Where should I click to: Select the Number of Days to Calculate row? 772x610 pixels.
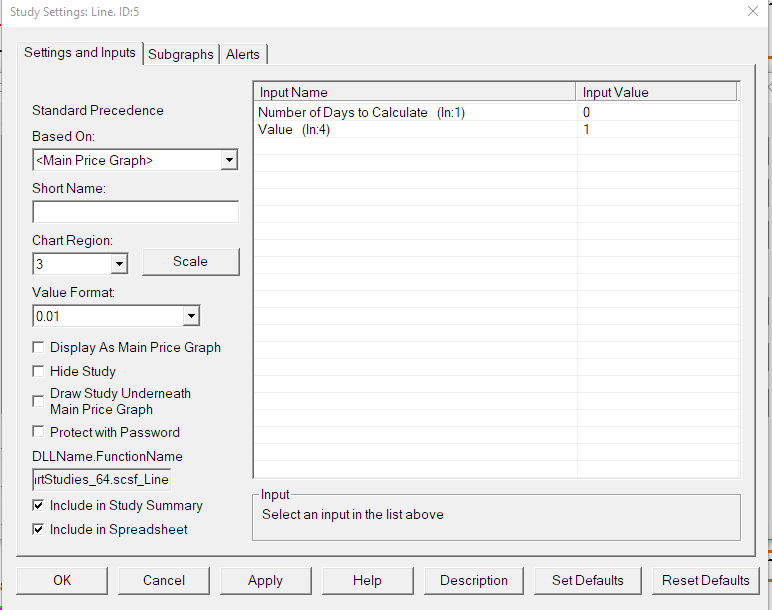(496, 112)
